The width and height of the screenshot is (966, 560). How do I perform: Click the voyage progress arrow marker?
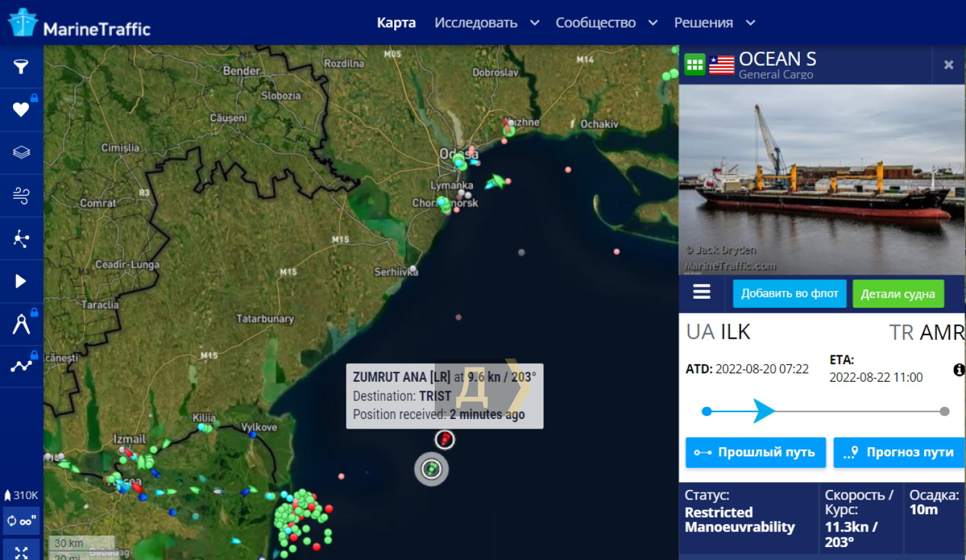tap(764, 411)
